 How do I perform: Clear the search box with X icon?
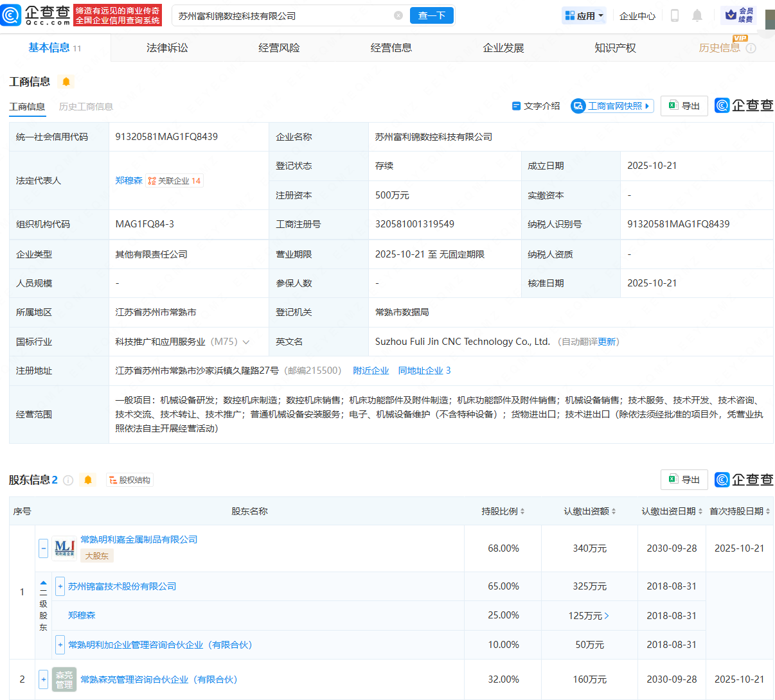(398, 15)
